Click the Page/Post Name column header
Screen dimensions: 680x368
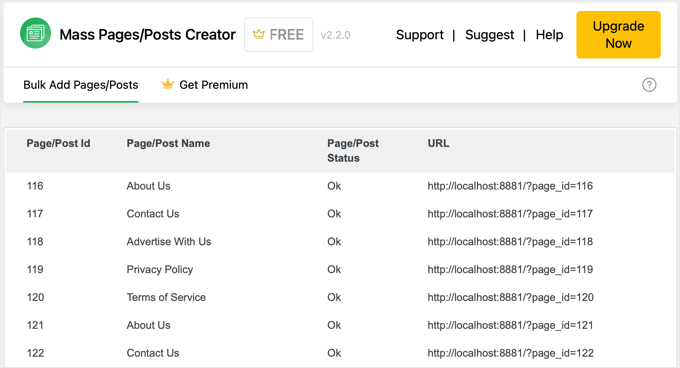point(168,143)
